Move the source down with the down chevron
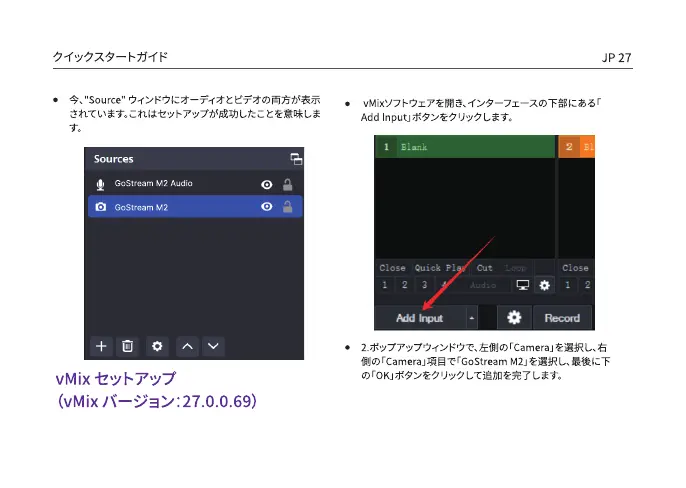The width and height of the screenshot is (686, 488). [x=212, y=346]
